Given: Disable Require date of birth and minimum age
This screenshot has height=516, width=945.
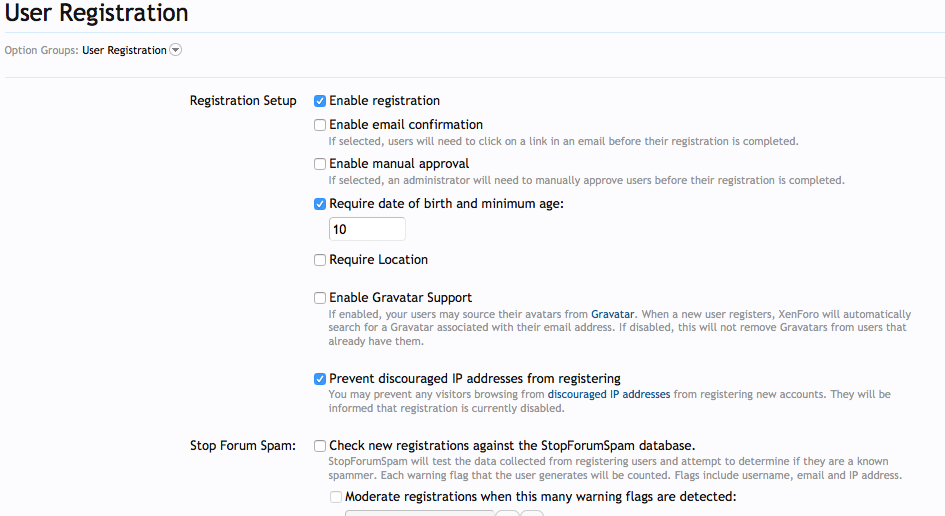Looking at the screenshot, I should (320, 204).
